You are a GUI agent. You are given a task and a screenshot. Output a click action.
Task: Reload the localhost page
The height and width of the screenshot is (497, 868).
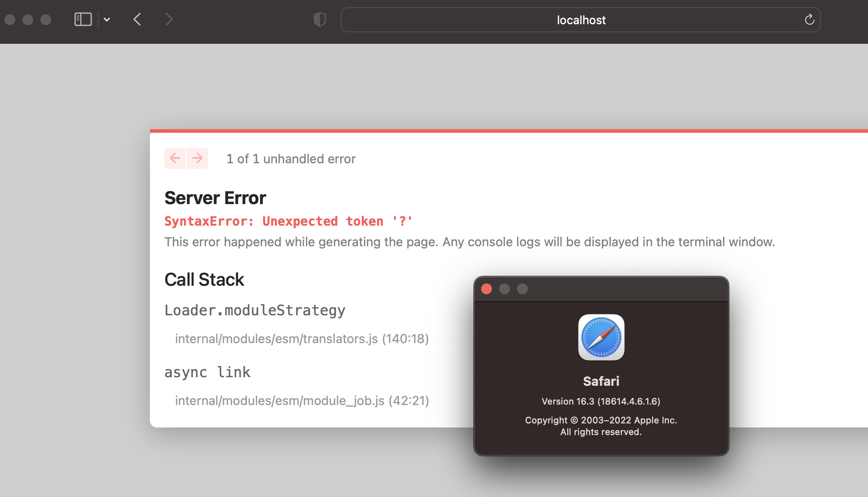coord(809,19)
